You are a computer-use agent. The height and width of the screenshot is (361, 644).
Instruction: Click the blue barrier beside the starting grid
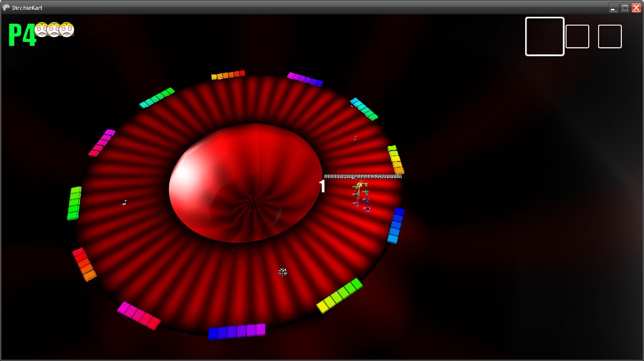[x=395, y=225]
